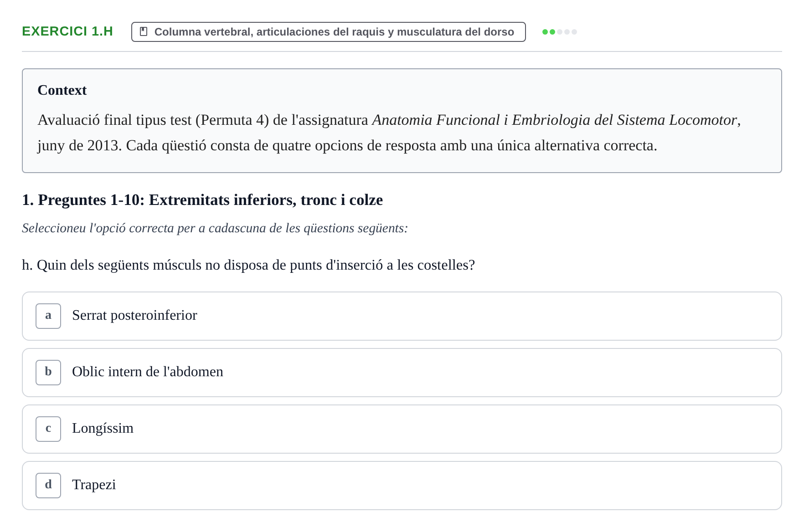Screen dimensions: 804x532
Task: Select option c Longíssim
Action: (x=402, y=429)
